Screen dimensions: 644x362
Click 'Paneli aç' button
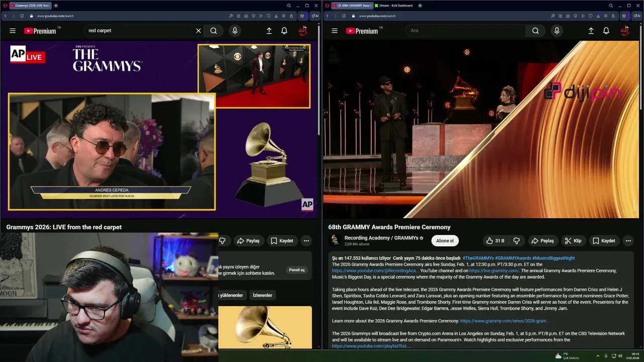tap(297, 270)
